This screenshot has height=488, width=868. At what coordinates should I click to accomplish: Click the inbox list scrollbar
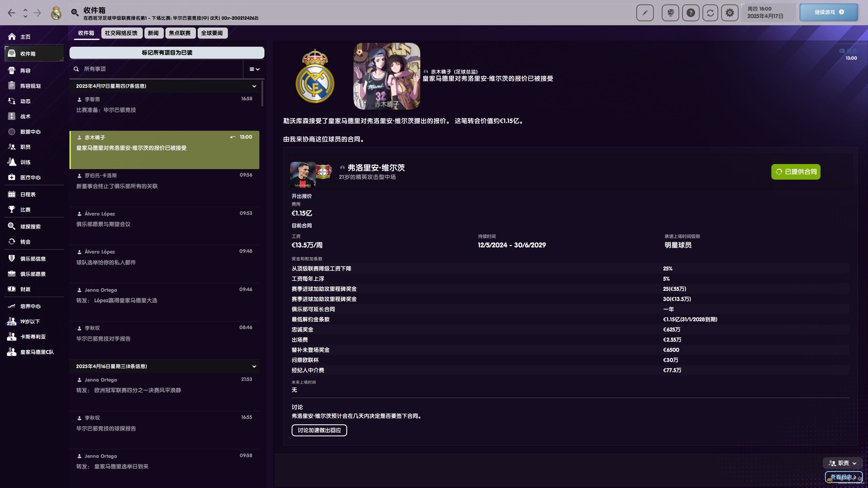pyautogui.click(x=262, y=94)
